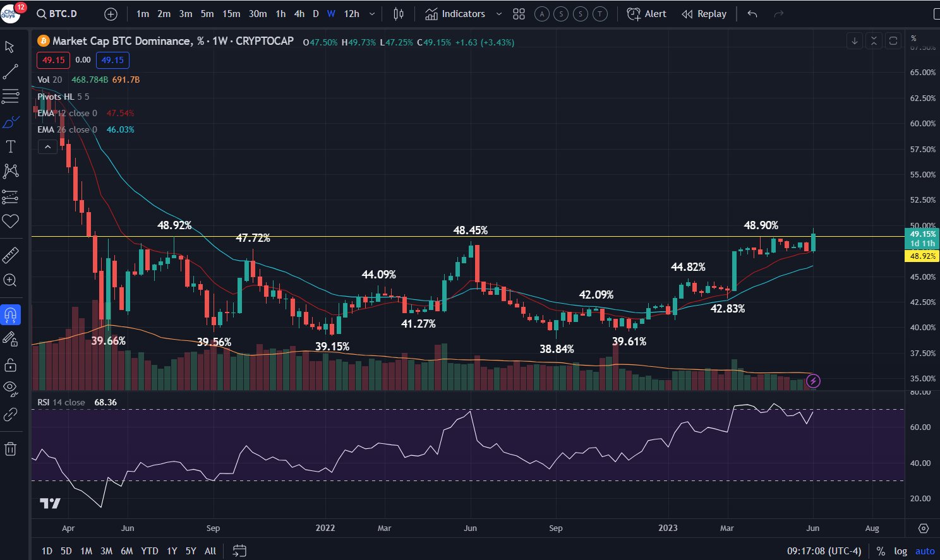
Task: Switch to the daily D timeframe
Action: [x=316, y=14]
